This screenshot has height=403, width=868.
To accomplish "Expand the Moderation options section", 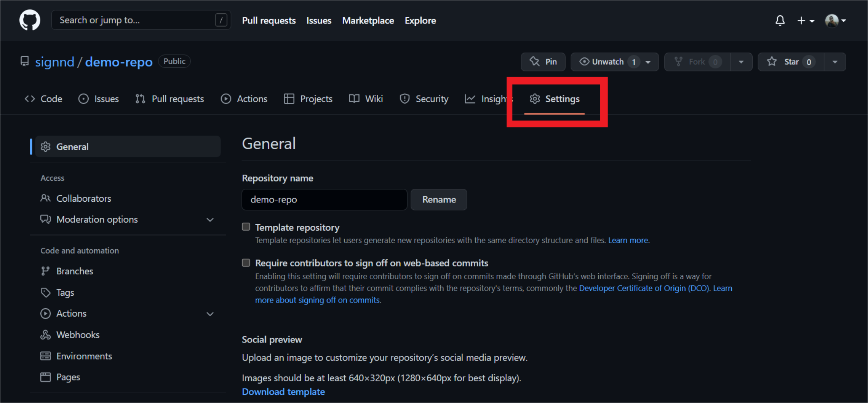I will pyautogui.click(x=210, y=219).
